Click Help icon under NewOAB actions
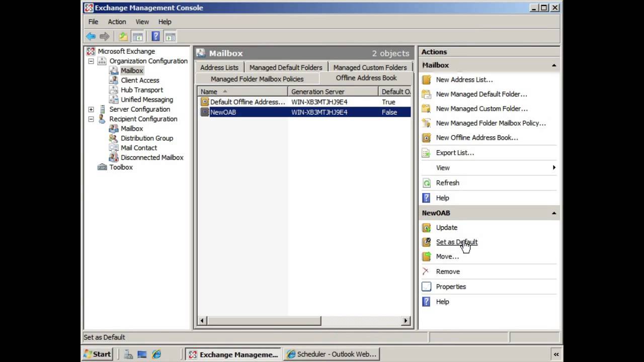 (427, 302)
